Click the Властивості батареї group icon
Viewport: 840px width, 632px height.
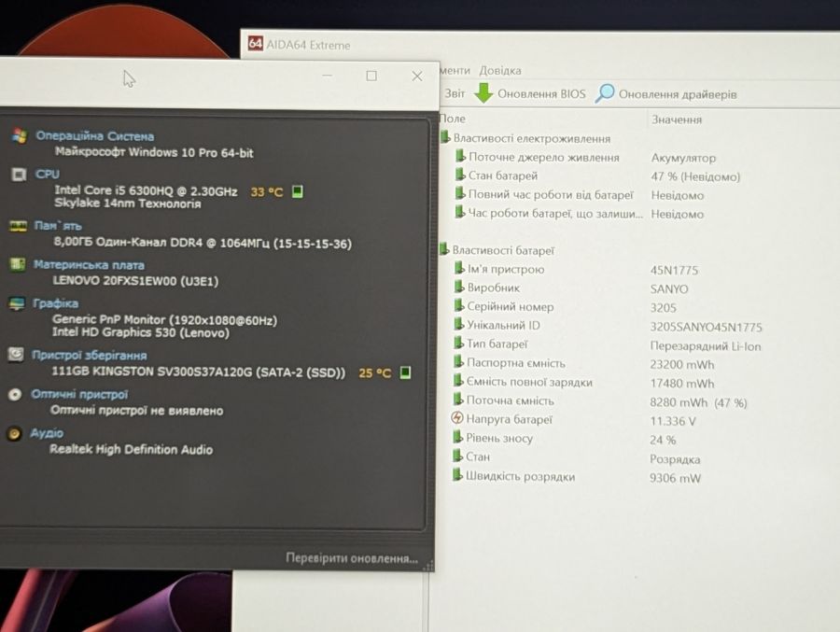pos(444,249)
